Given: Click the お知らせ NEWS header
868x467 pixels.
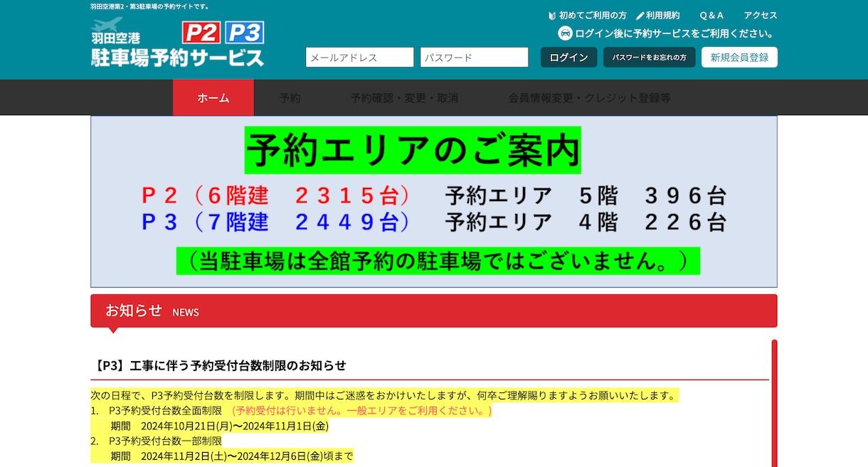Looking at the screenshot, I should (x=434, y=311).
